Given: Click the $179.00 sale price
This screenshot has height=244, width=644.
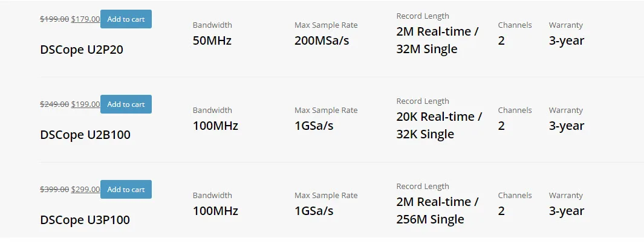Looking at the screenshot, I should [x=85, y=19].
